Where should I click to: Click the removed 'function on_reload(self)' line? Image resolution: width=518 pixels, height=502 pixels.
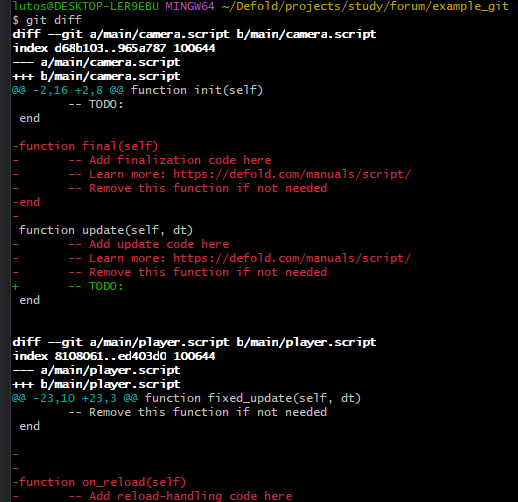click(99, 482)
